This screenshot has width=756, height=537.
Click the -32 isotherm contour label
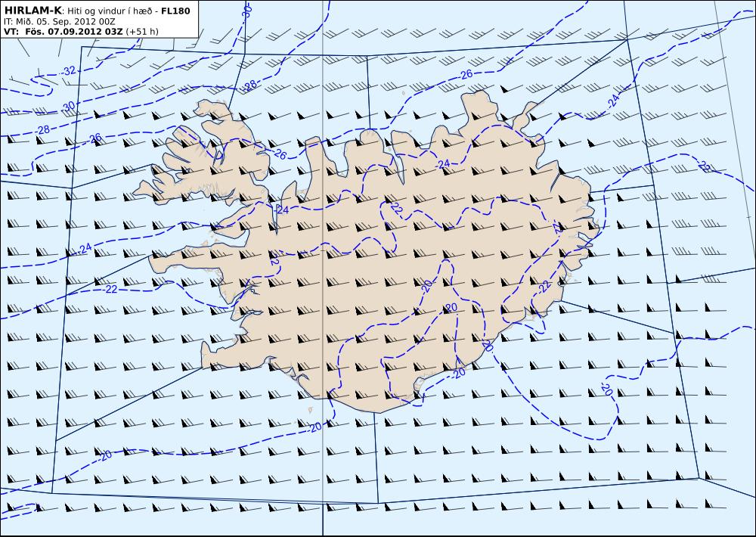click(69, 71)
